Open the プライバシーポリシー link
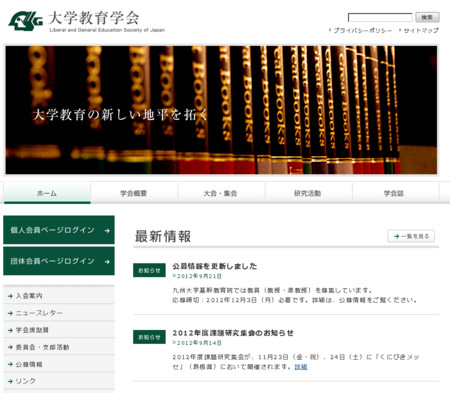Image resolution: width=450 pixels, height=393 pixels. click(x=363, y=30)
